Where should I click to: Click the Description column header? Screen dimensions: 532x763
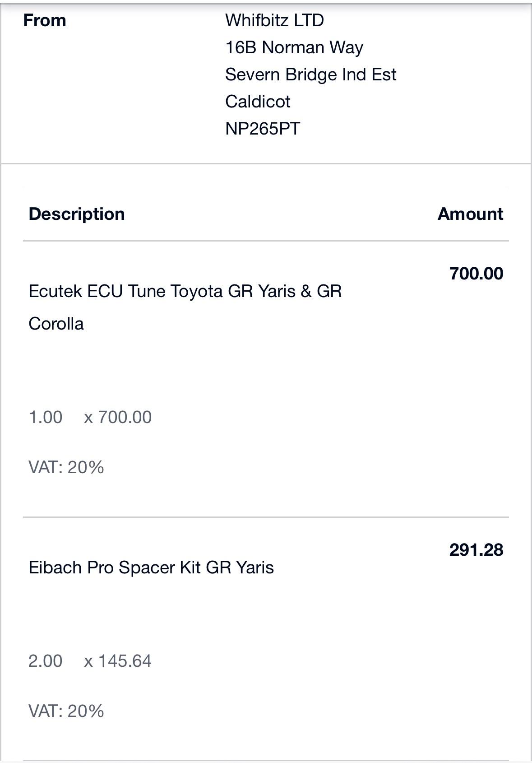(x=77, y=214)
